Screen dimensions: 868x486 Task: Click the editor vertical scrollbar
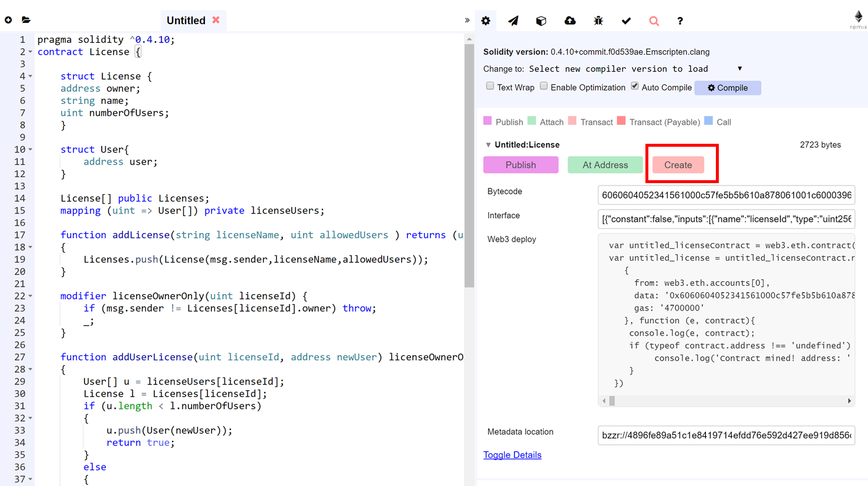tap(469, 166)
